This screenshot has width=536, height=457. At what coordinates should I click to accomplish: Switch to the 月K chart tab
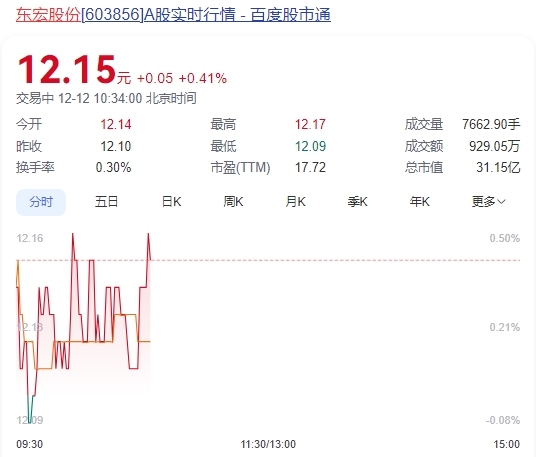(296, 202)
